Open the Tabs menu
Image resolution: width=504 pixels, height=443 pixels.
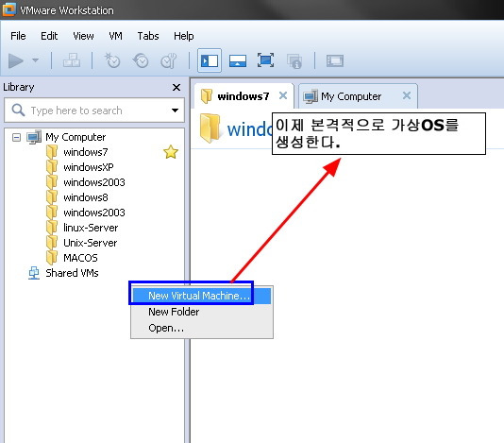point(148,36)
